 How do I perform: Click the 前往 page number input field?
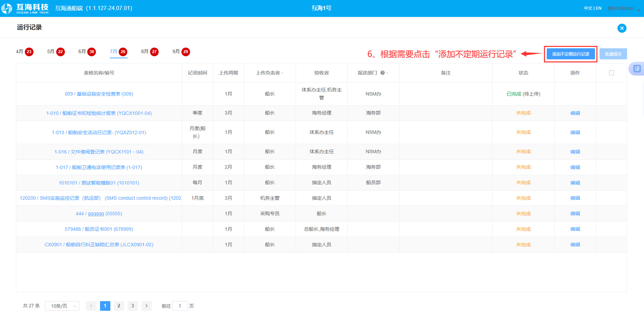(x=180, y=306)
